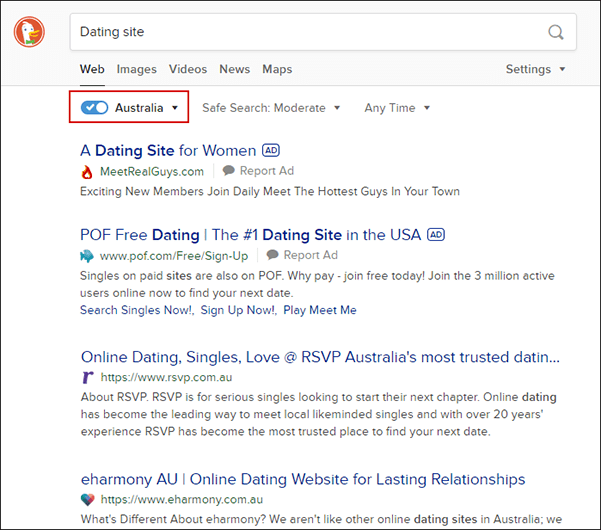Expand the Safe Search: Moderate dropdown

271,108
